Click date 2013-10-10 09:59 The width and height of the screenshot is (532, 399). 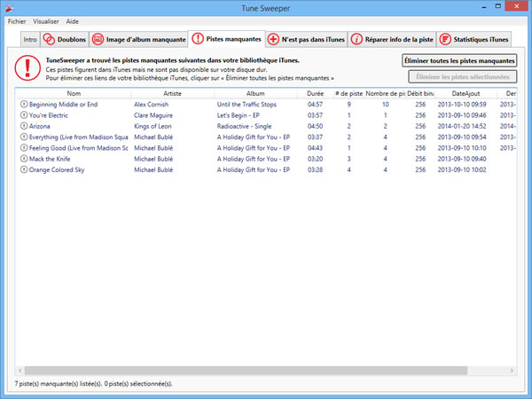click(x=462, y=105)
